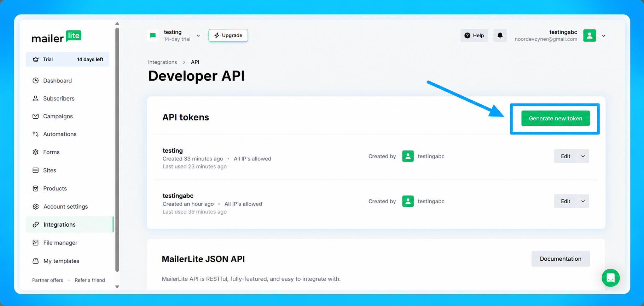Click creator avatar in testing token row

pyautogui.click(x=408, y=156)
